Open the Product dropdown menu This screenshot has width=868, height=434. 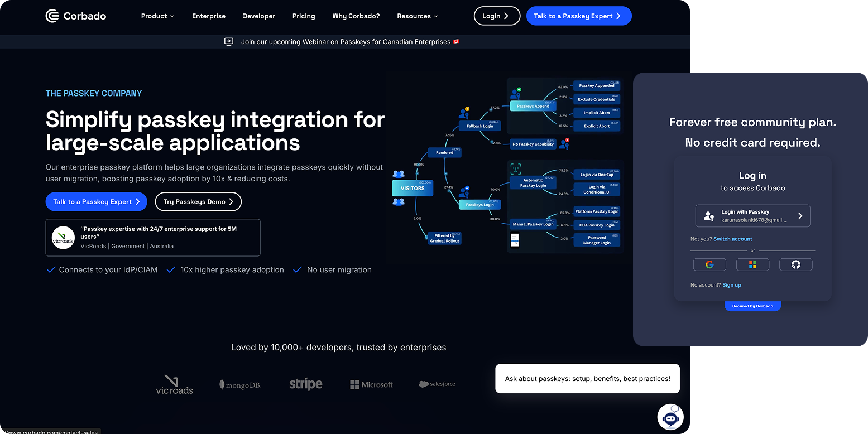157,16
